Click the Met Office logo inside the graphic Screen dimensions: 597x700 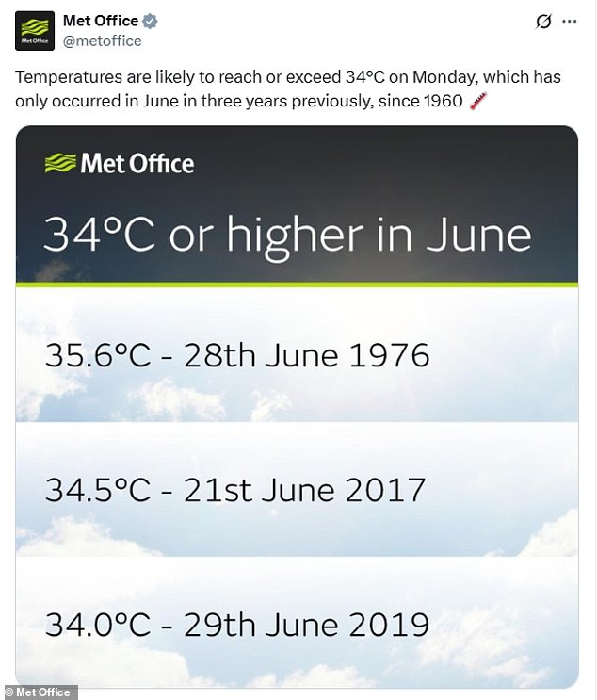point(120,163)
